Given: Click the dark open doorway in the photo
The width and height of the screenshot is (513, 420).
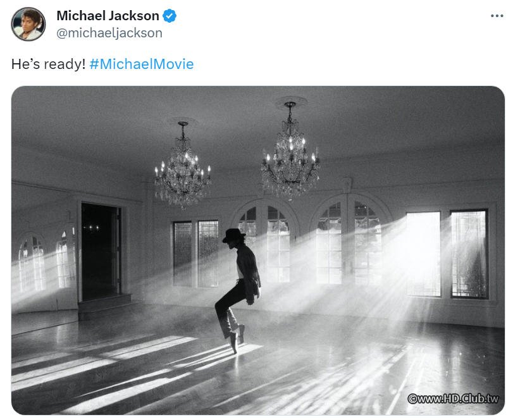Looking at the screenshot, I should pyautogui.click(x=101, y=252).
